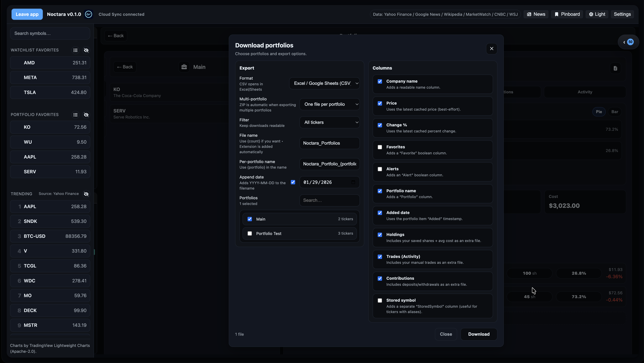This screenshot has height=363, width=644.
Task: Open the calendar picker for Append date
Action: (x=353, y=182)
